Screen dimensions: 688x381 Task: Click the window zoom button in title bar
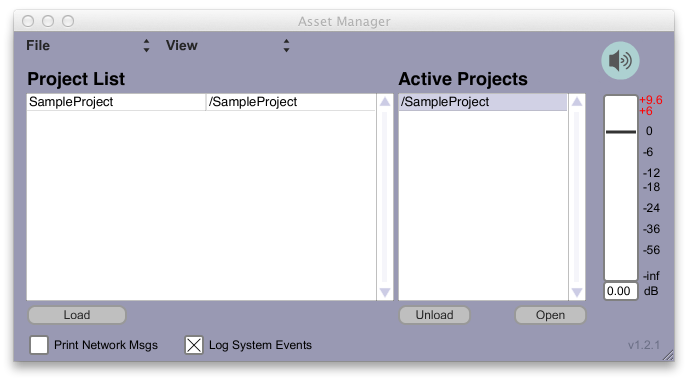(x=68, y=21)
